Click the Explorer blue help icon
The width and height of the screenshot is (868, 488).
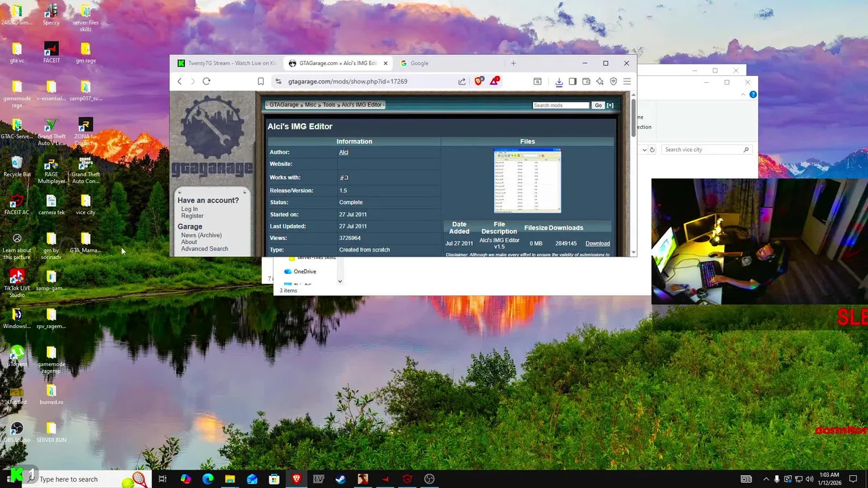753,94
